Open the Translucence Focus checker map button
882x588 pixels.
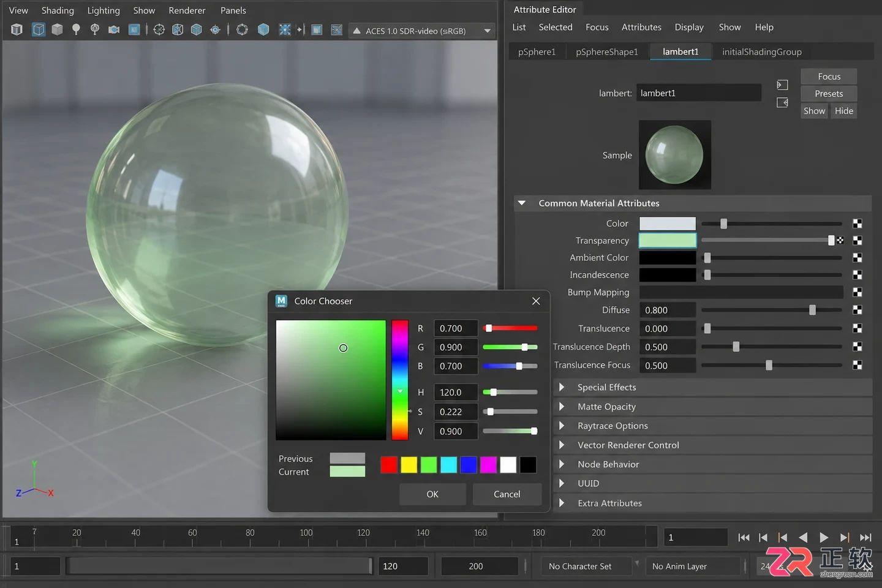(858, 365)
